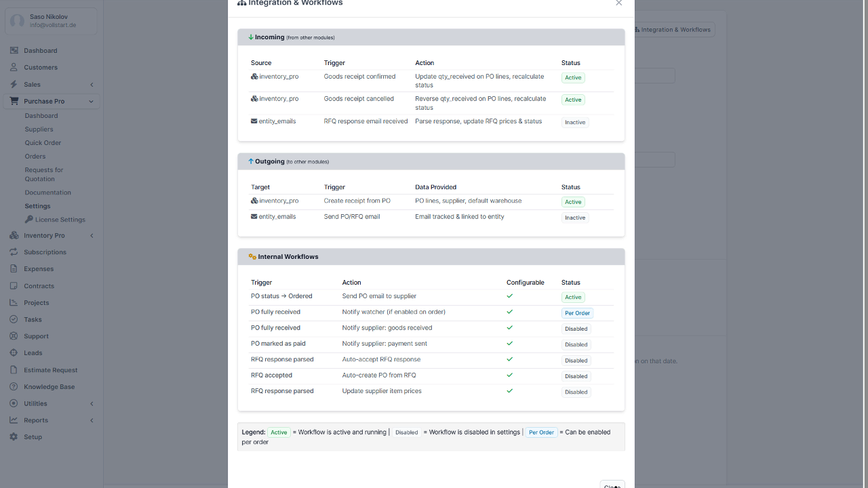Expand the Inventory Pro submenu chevron
The width and height of the screenshot is (868, 488).
[92, 236]
